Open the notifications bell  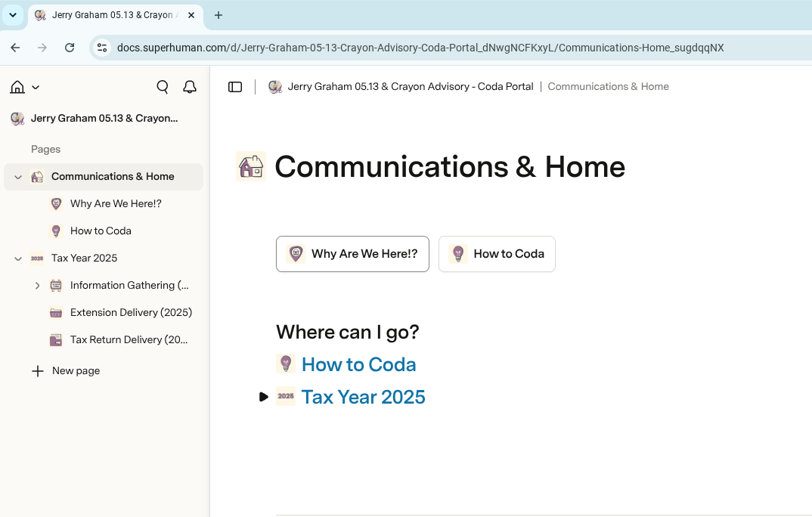coord(190,87)
